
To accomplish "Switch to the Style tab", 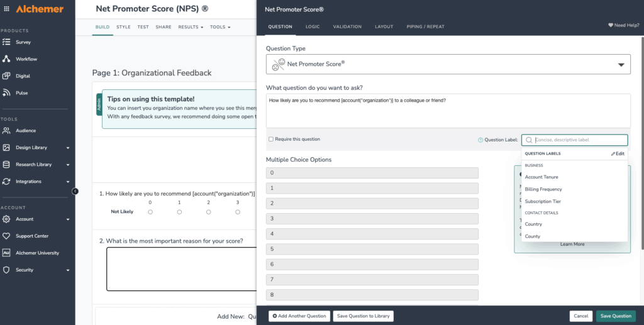I will [x=123, y=27].
